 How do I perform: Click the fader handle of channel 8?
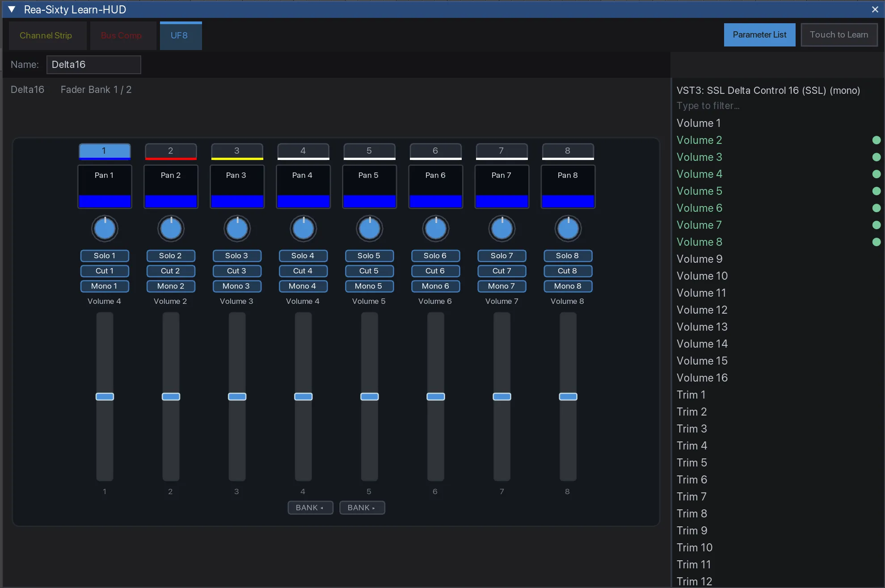(x=568, y=397)
